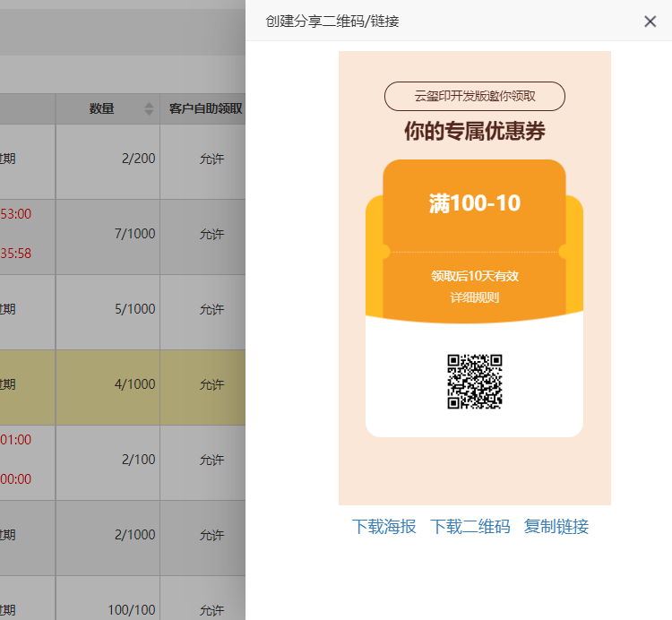Click 允许 in the 4/1000 row

pos(211,384)
